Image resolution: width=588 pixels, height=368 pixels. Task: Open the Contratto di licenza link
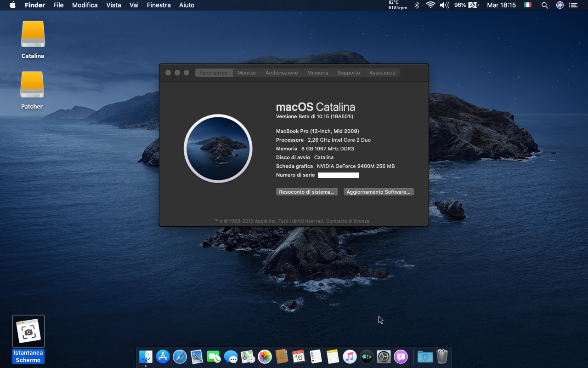click(x=348, y=221)
